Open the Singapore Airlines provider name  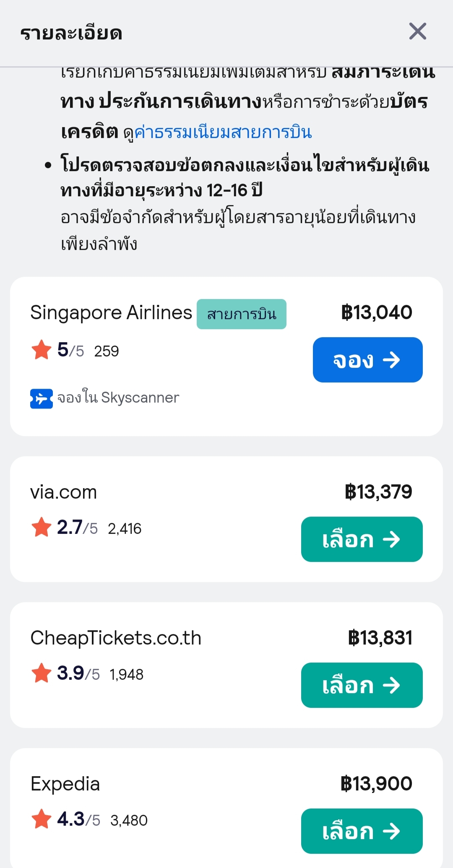coord(111,313)
